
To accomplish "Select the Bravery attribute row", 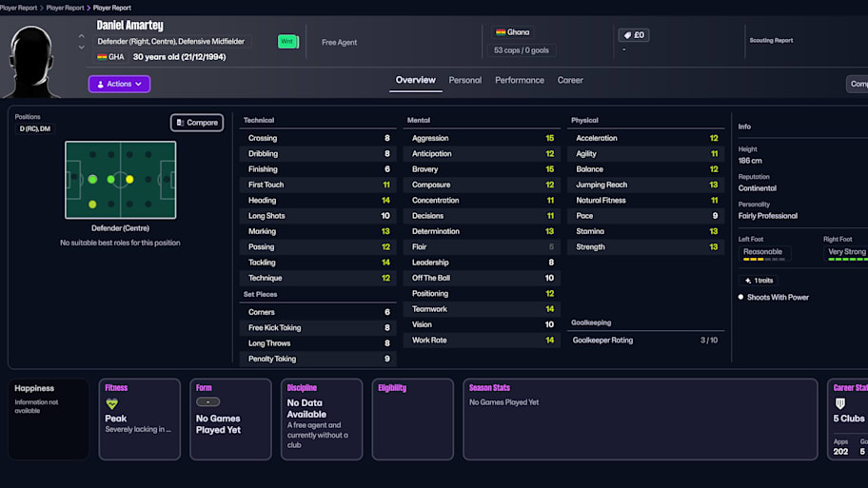I will click(483, 169).
